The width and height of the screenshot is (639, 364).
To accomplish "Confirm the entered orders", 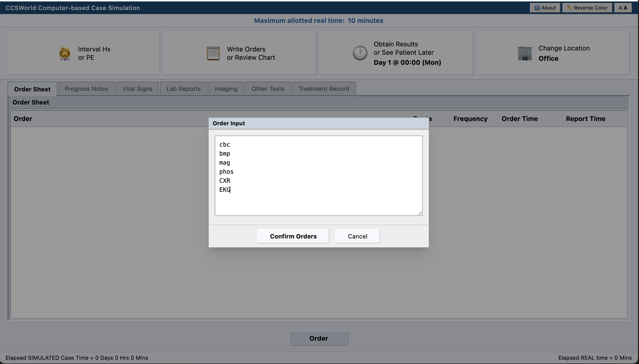I will click(293, 236).
